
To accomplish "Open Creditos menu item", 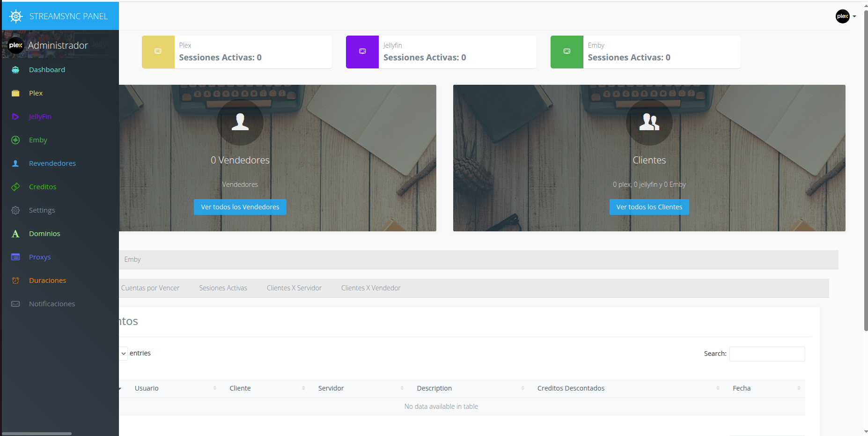I will (x=43, y=187).
